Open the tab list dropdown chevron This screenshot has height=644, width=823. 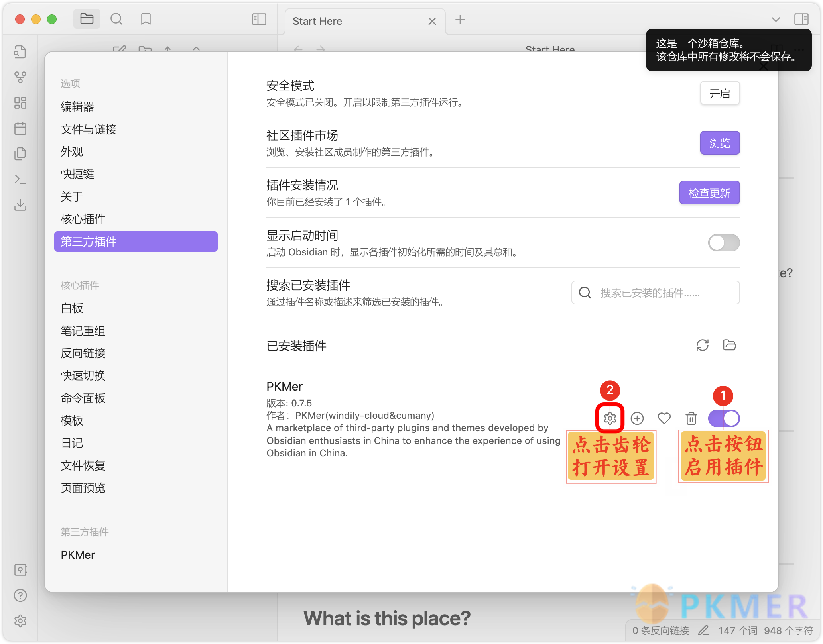point(776,20)
